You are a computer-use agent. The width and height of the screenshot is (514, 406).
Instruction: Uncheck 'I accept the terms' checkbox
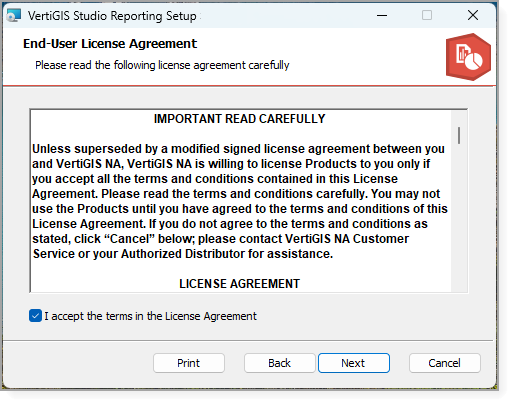click(35, 316)
